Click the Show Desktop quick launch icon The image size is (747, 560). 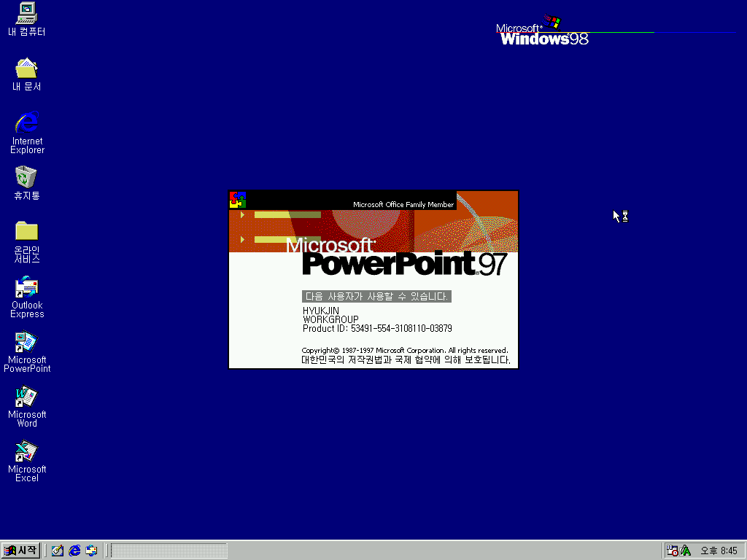pos(58,551)
